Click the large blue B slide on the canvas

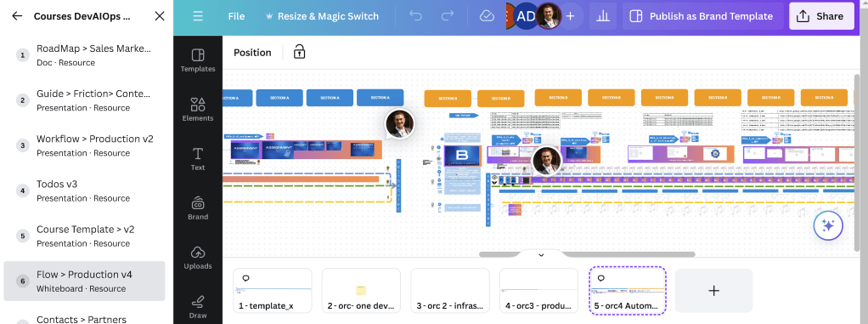coord(463,156)
